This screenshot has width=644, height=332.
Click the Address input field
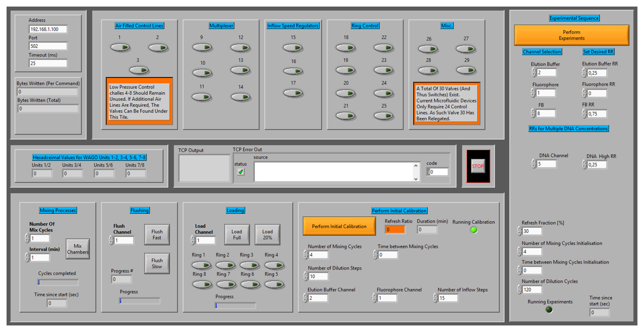(48, 29)
